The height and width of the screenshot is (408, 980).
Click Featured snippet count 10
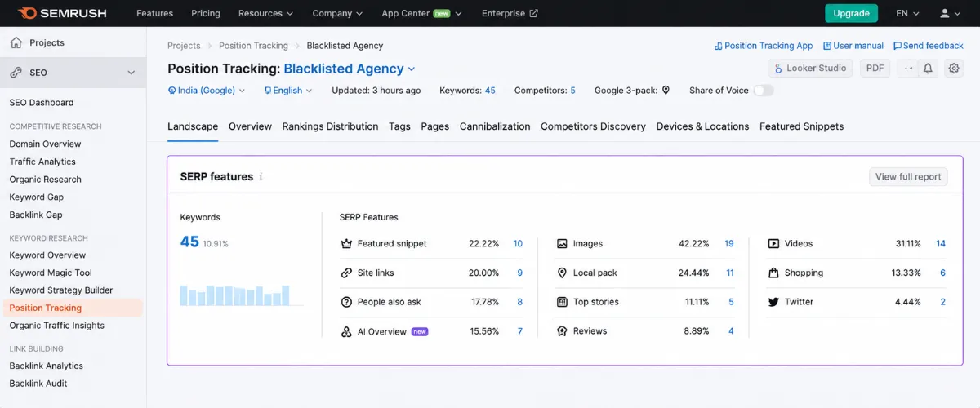(518, 243)
